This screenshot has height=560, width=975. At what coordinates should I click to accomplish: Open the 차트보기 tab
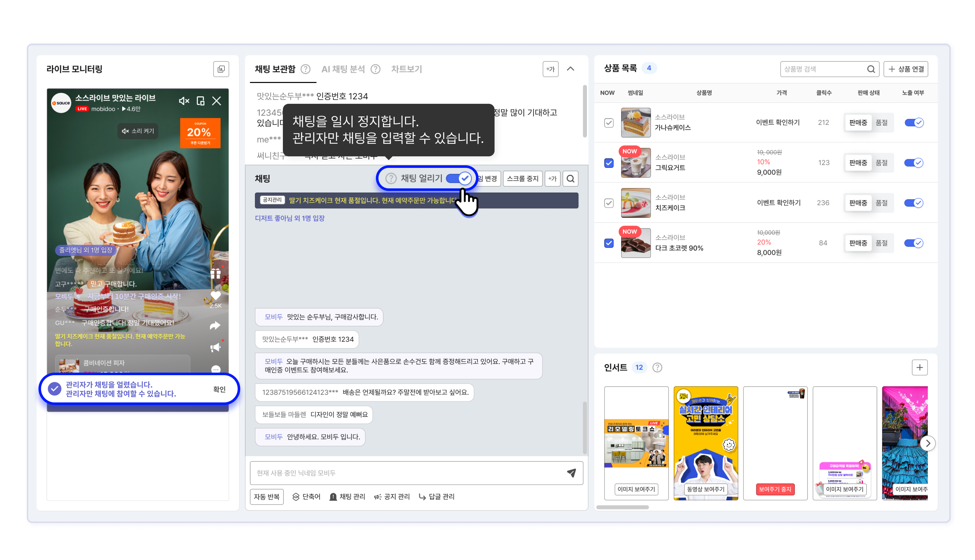point(406,69)
